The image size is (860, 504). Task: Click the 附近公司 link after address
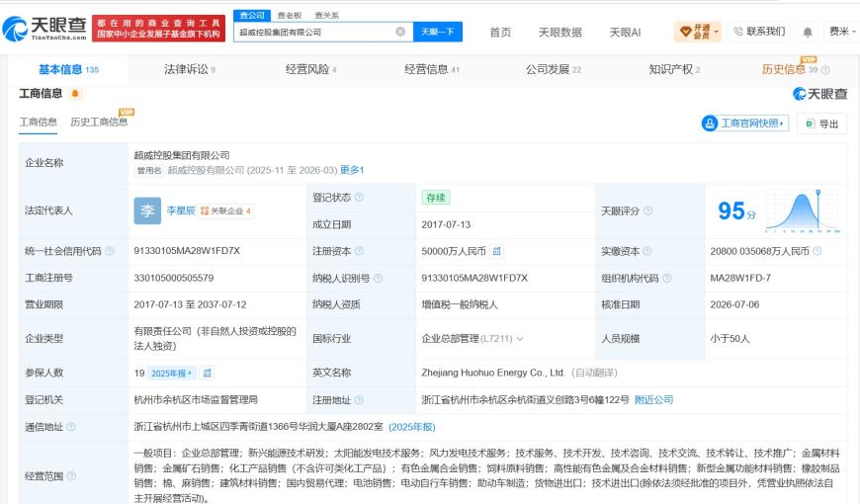(x=653, y=400)
